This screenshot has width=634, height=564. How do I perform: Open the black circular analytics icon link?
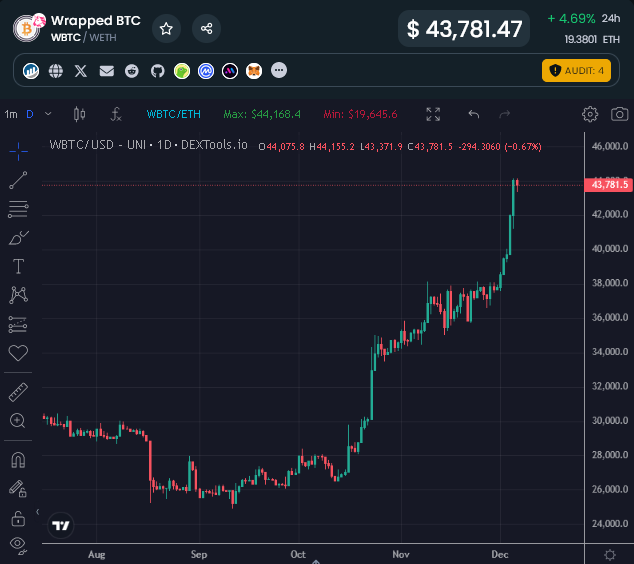(230, 71)
